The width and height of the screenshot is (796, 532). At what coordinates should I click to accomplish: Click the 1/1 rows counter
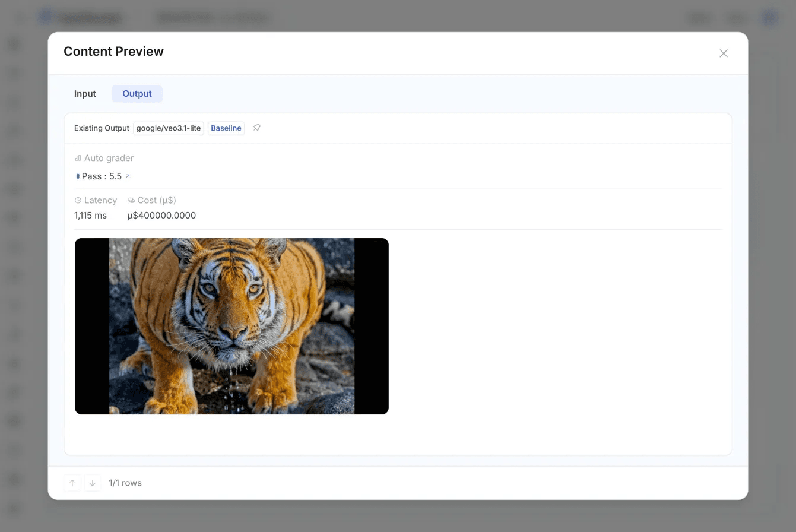125,483
